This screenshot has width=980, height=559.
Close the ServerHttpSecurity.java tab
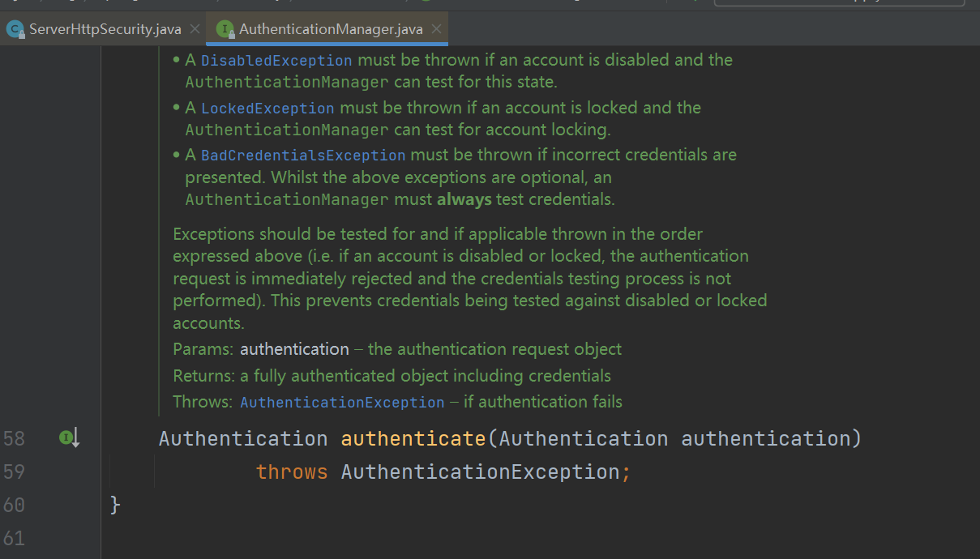[195, 29]
